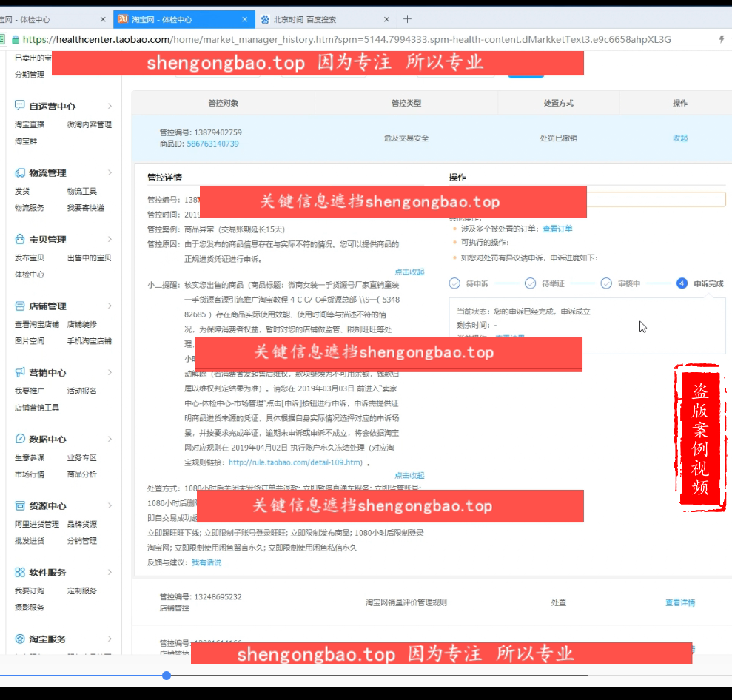Open 微淘内容管理 in the sidebar

[89, 124]
